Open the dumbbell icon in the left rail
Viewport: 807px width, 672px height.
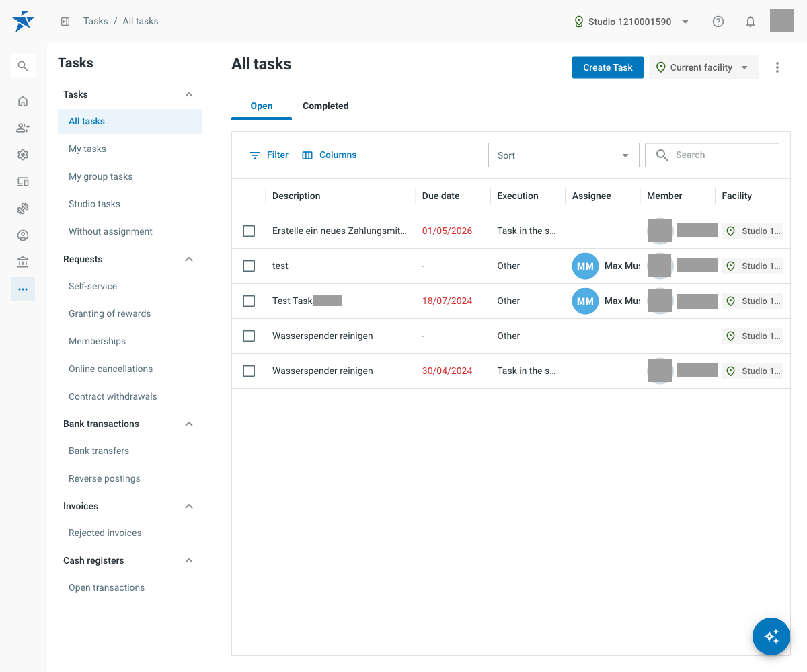(23, 209)
